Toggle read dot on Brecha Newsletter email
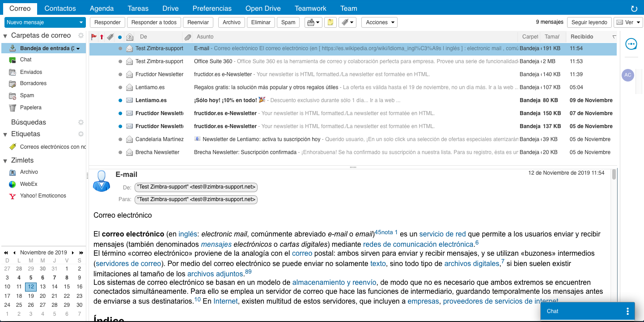The image size is (644, 322). point(120,152)
